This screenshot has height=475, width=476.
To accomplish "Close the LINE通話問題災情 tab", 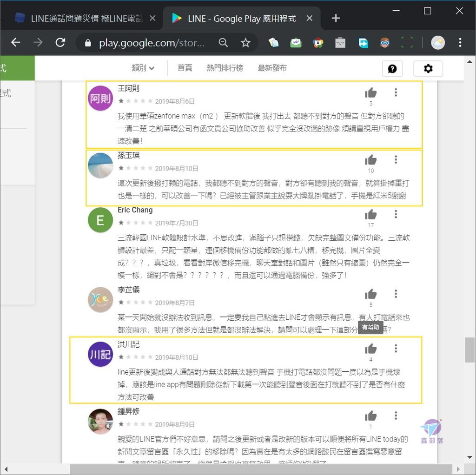I will (x=152, y=18).
